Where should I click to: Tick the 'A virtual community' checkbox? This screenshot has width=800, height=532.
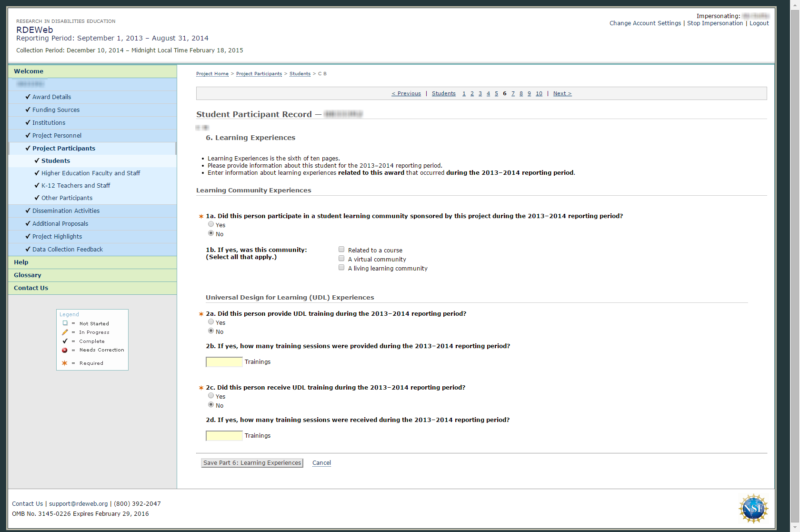(x=341, y=259)
